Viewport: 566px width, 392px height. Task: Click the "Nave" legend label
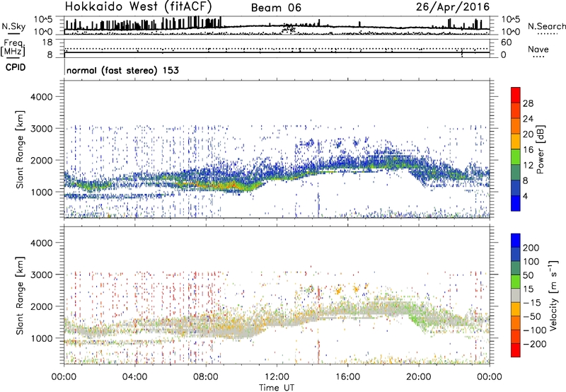click(x=538, y=49)
